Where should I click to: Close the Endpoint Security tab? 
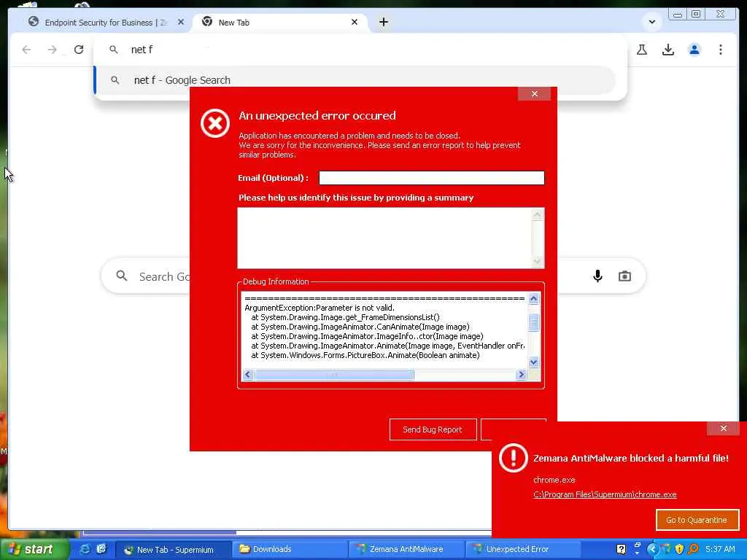coord(181,22)
